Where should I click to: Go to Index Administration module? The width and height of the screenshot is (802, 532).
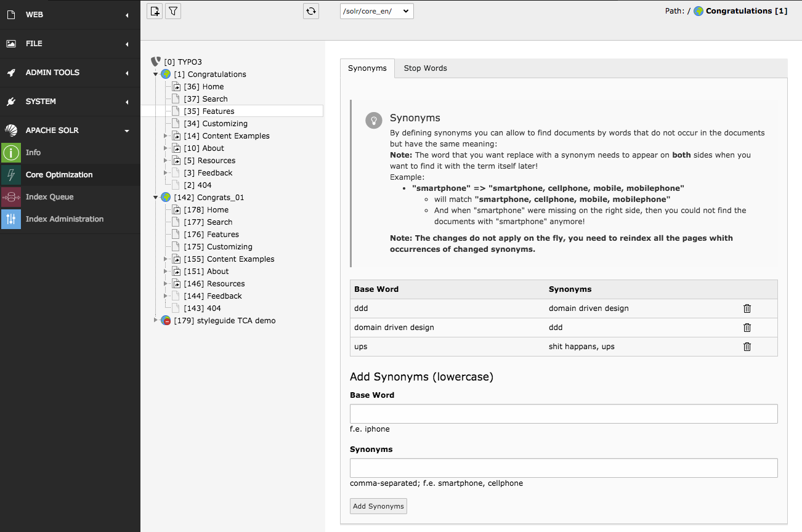(64, 219)
